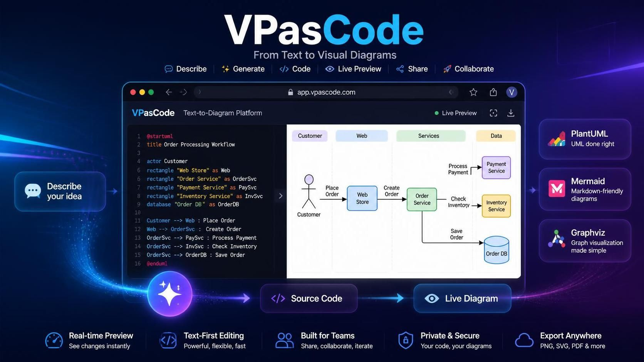Select the Payment Service node in diagram
Viewport: 644px width, 362px height.
click(x=496, y=167)
